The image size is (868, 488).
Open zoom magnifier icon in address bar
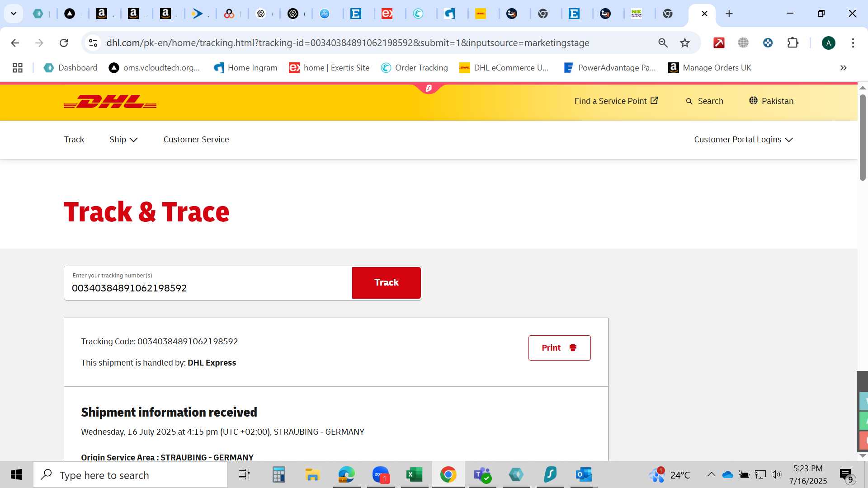(663, 43)
